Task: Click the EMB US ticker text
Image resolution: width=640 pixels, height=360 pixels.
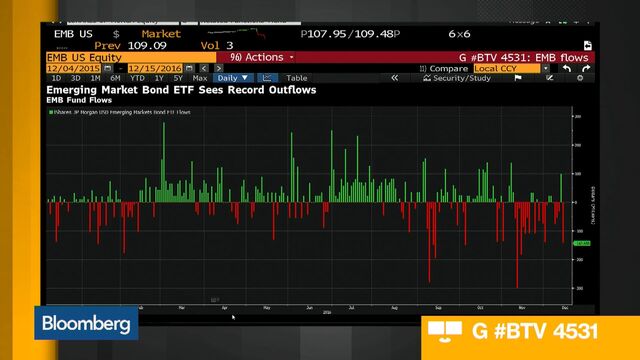Action: pyautogui.click(x=73, y=34)
